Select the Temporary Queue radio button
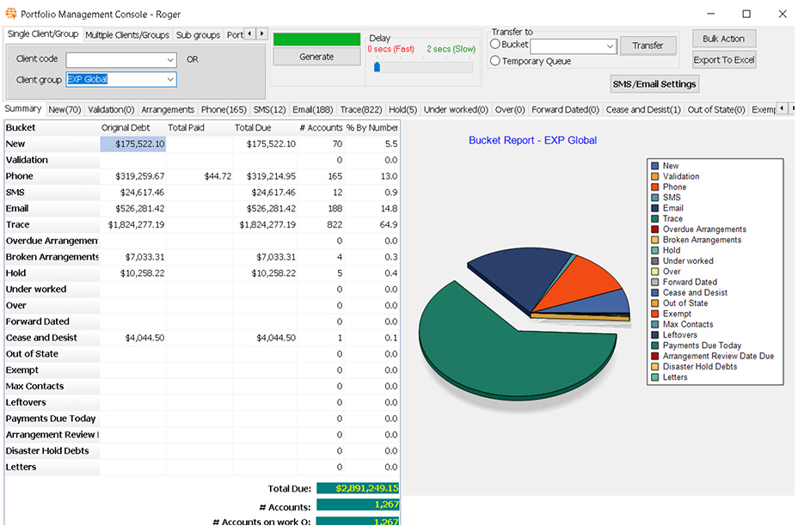This screenshot has width=798, height=532. 497,60
